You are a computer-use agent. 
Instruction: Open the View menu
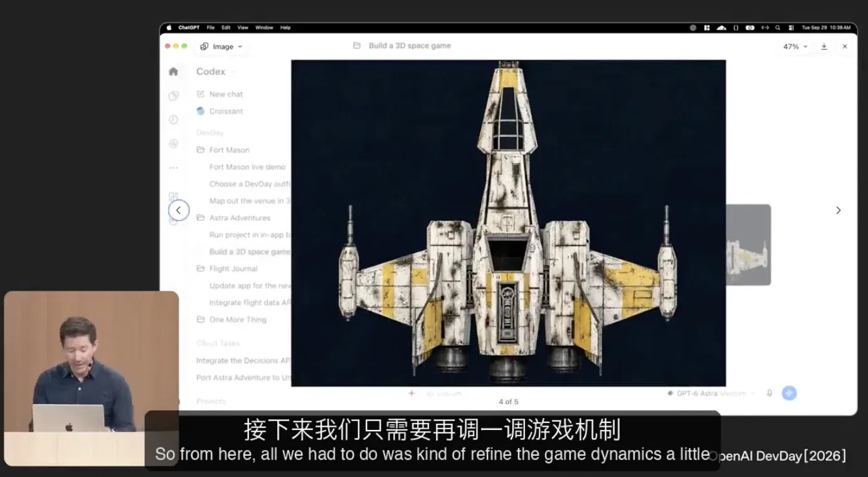(243, 28)
